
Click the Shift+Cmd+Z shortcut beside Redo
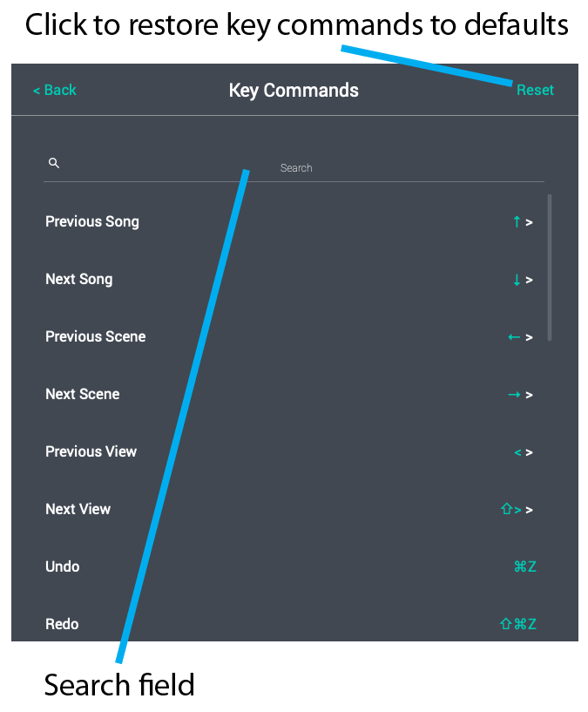coord(518,624)
